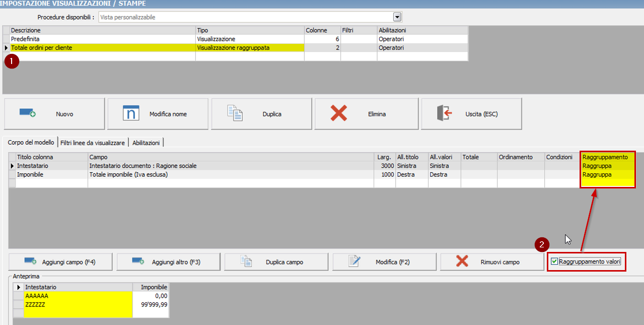Click the Elimina button label
This screenshot has height=325, width=644.
tap(377, 114)
